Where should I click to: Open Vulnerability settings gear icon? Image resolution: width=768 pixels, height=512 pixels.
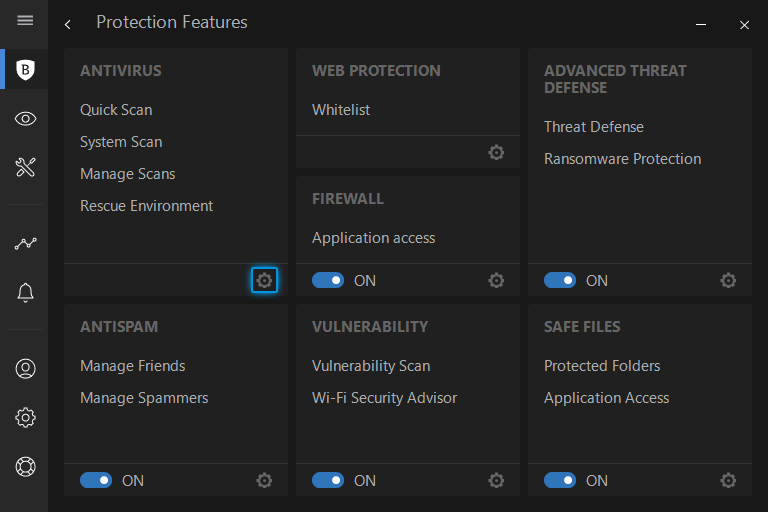496,480
